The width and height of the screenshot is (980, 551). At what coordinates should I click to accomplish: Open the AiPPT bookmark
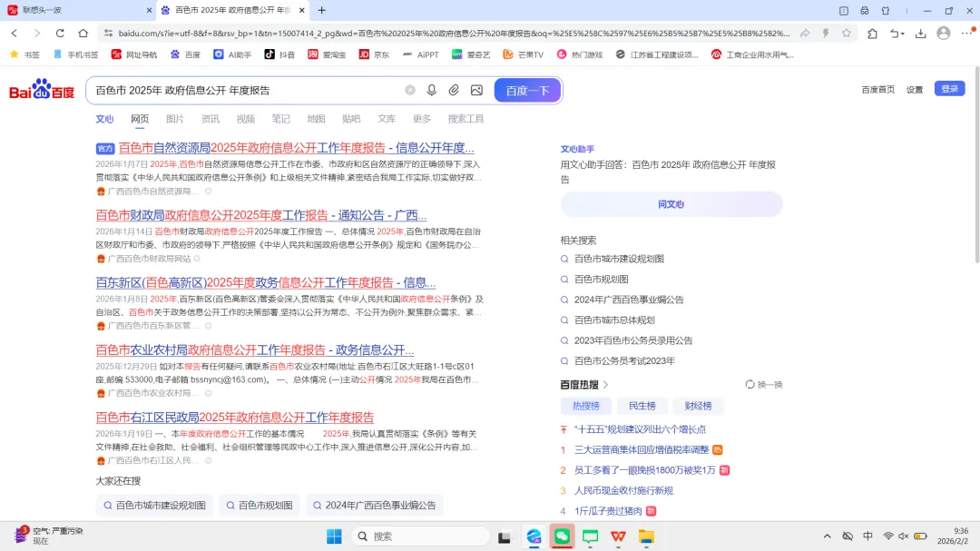point(420,54)
